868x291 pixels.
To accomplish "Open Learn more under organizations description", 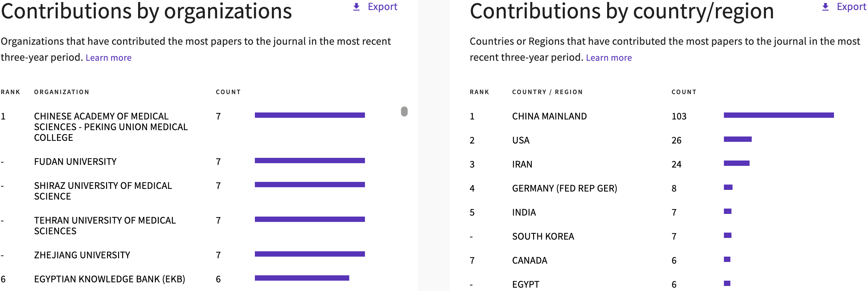I will point(108,58).
